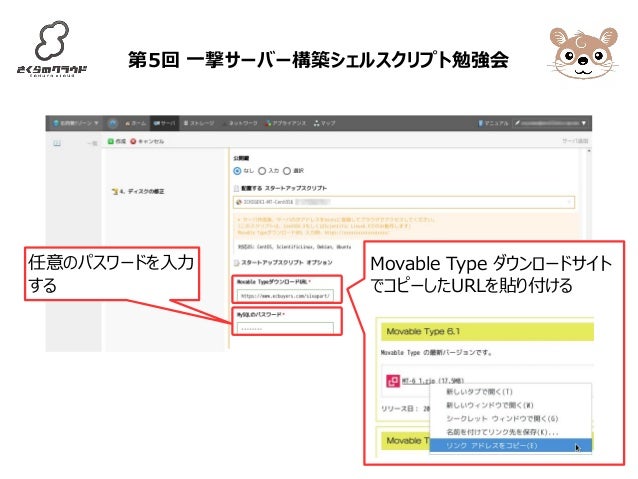638x479 pixels.
Task: Click the Movable Type download URL field
Action: click(285, 296)
